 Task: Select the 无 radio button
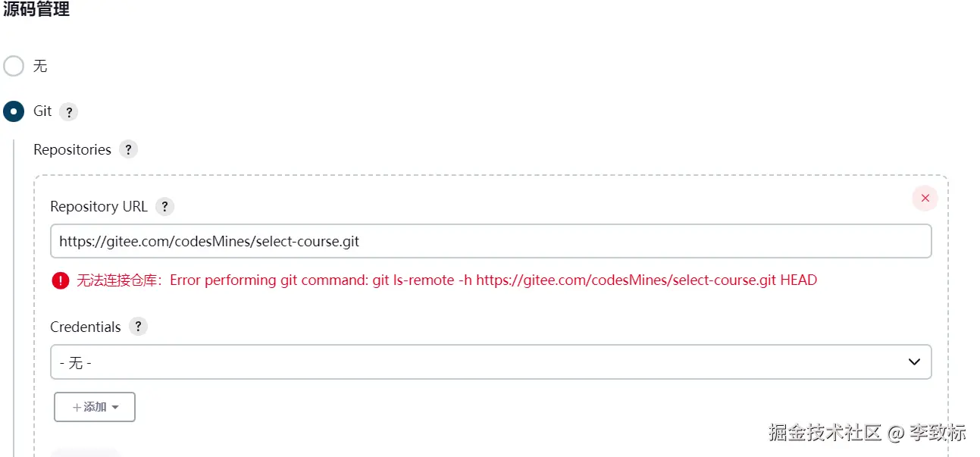14,66
